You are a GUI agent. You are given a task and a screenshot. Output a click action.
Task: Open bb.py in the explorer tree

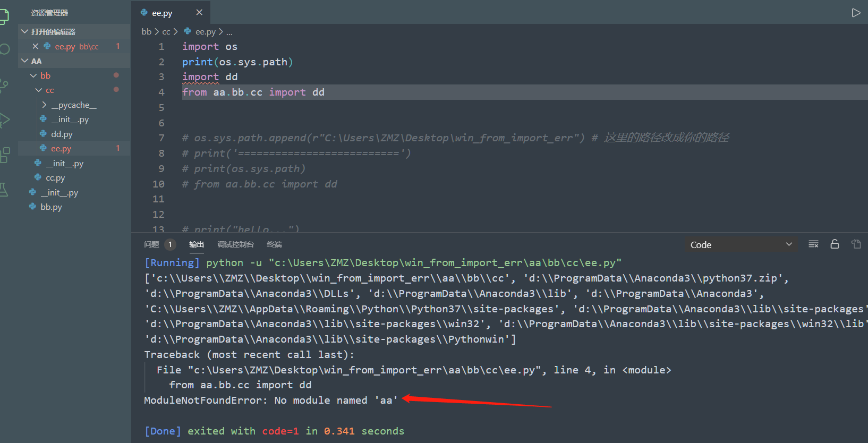click(74, 207)
